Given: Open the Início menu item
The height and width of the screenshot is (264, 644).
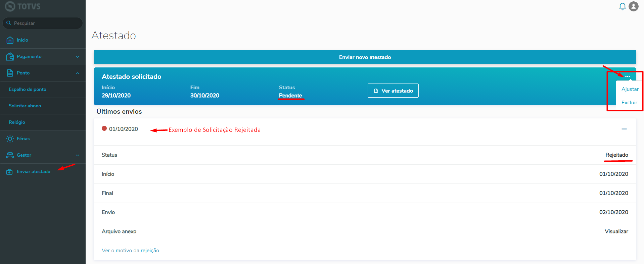Looking at the screenshot, I should (22, 40).
